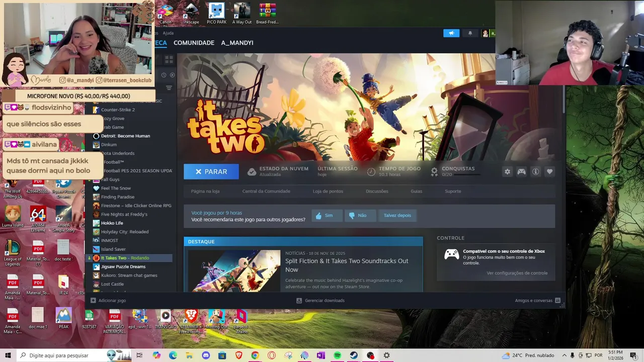Open Central da Comunidade tab

266,191
